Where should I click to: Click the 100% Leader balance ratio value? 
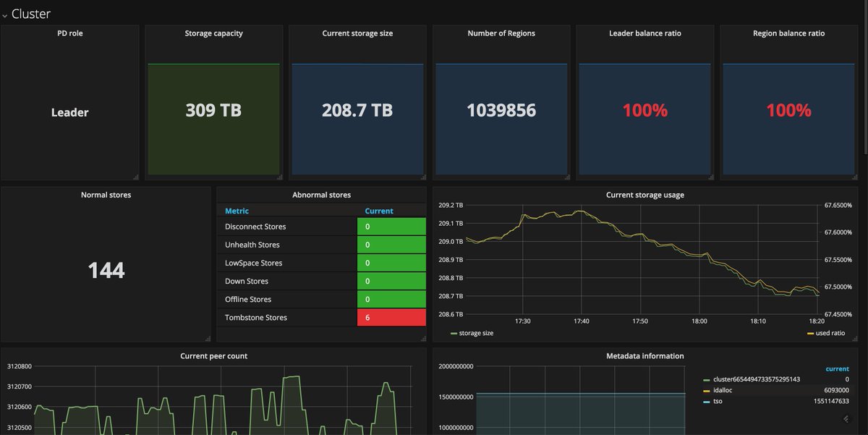pos(644,110)
